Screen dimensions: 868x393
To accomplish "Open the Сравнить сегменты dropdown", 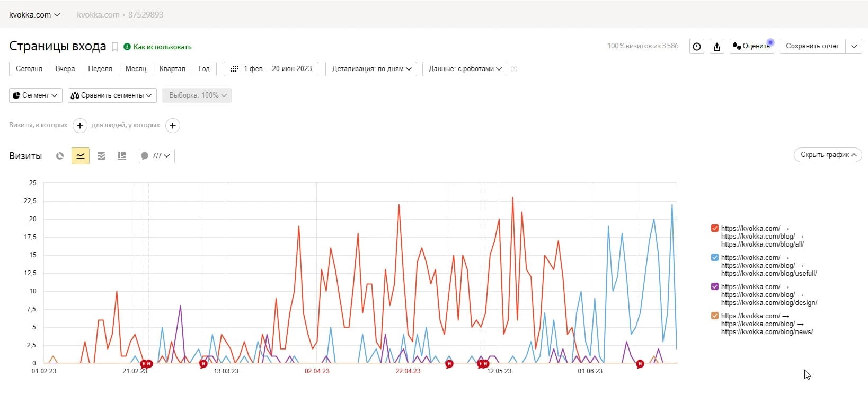I will click(x=112, y=95).
